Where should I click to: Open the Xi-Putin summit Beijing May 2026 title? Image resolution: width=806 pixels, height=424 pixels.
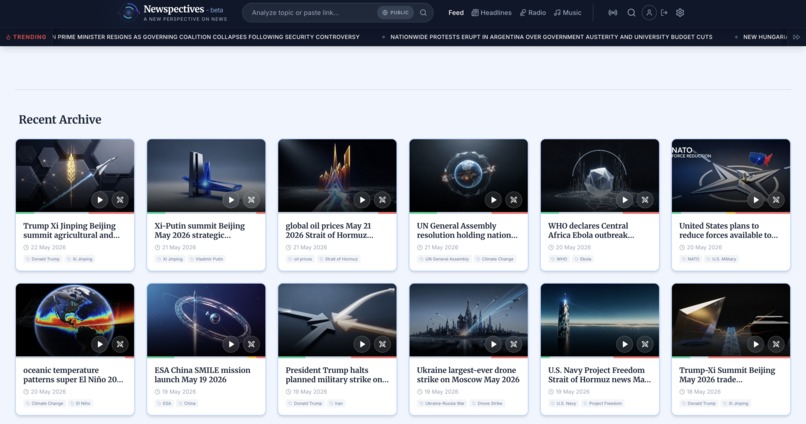pos(199,230)
